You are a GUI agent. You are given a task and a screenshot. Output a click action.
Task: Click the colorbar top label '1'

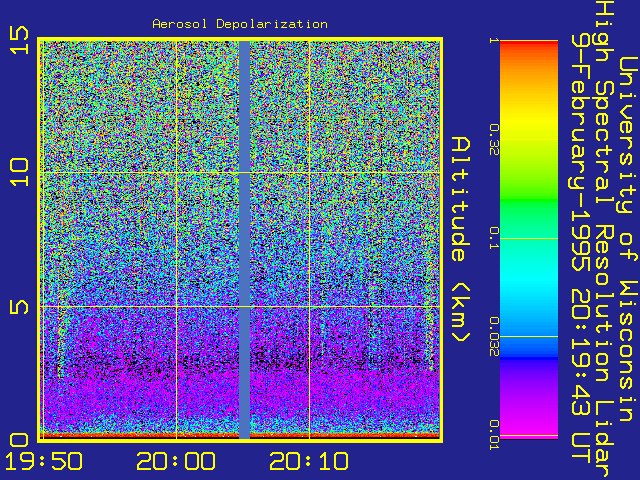(x=494, y=40)
